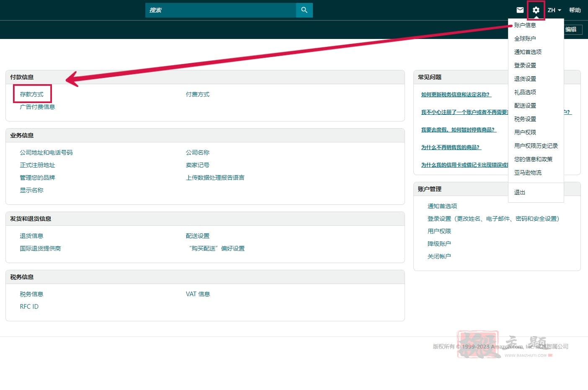Screen dimensions: 588x390
Task: Open the ZH language dropdown
Action: (554, 10)
